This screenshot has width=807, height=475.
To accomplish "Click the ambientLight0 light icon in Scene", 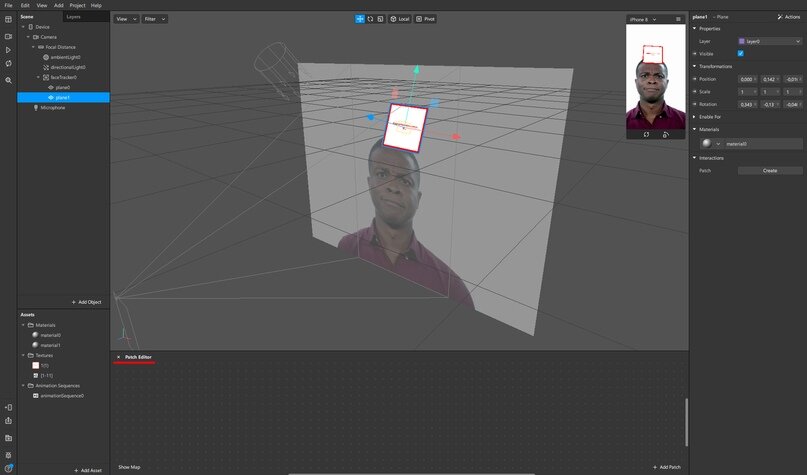I will [46, 57].
